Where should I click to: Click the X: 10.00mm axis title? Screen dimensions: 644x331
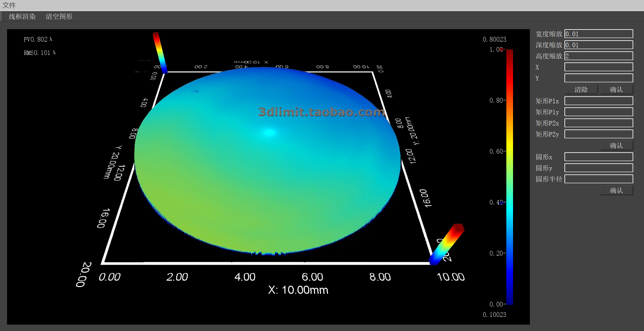(x=298, y=290)
